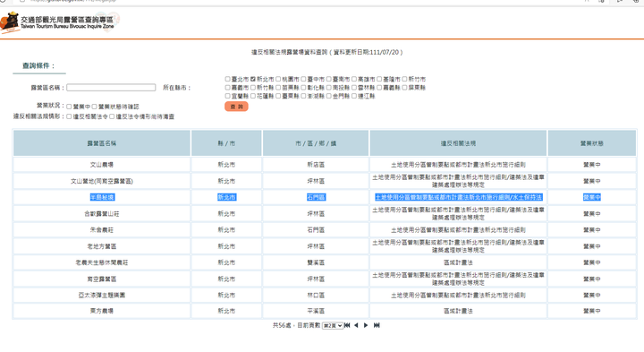The image size is (644, 352).
Task: Check the 南投縣 checkbox
Action: pyautogui.click(x=328, y=88)
